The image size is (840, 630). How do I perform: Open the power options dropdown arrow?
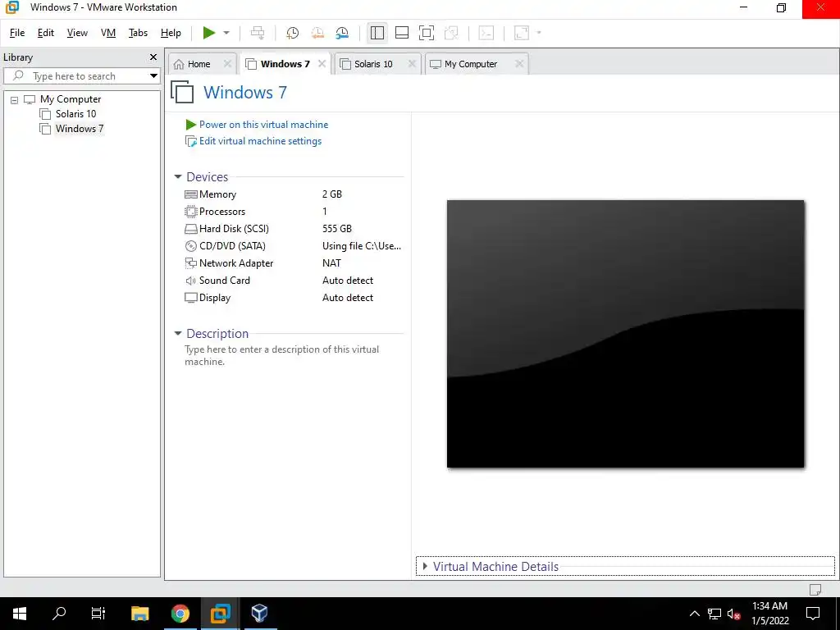point(226,33)
